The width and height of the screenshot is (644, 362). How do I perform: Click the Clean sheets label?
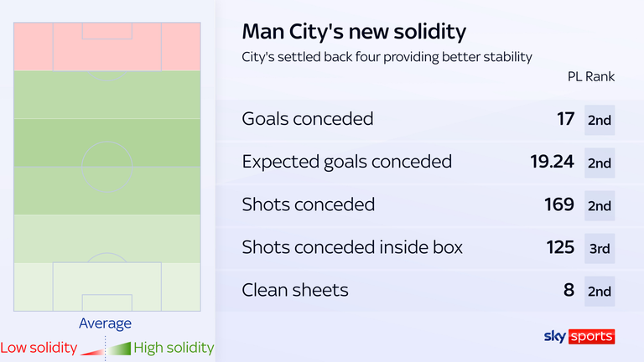tap(294, 290)
